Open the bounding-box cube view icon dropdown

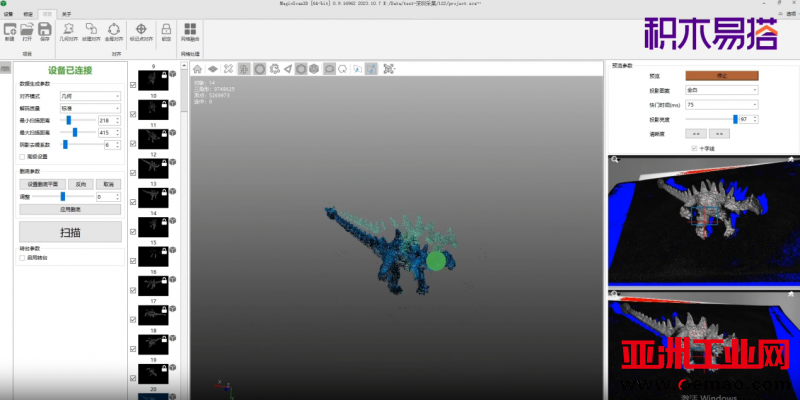pyautogui.click(x=389, y=69)
